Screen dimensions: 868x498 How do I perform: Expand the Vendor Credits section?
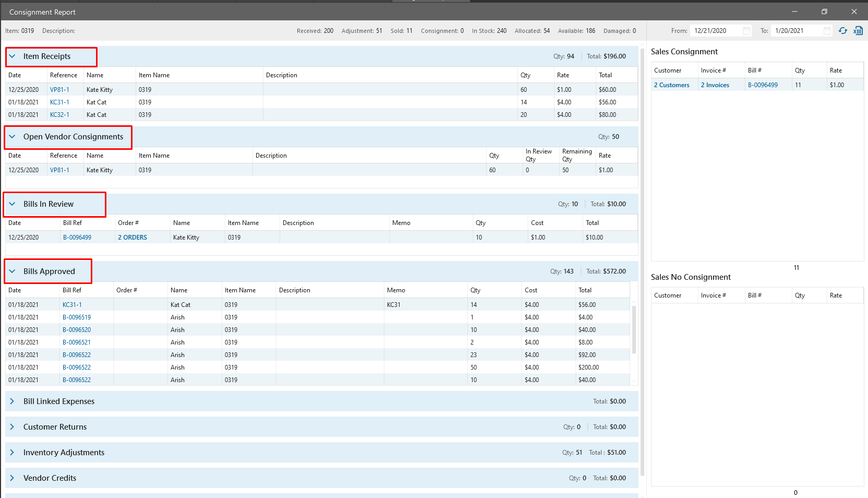tap(13, 478)
